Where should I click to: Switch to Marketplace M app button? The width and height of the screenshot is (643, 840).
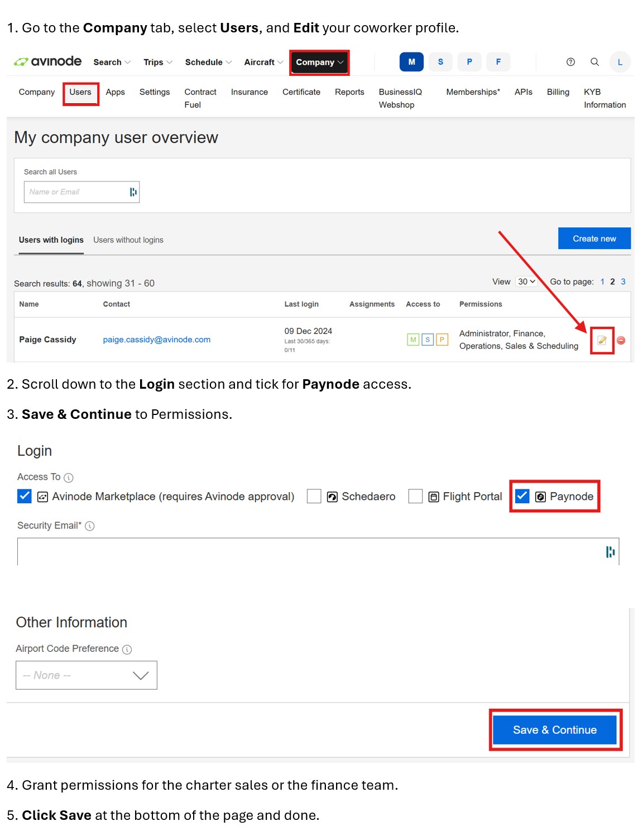click(412, 62)
